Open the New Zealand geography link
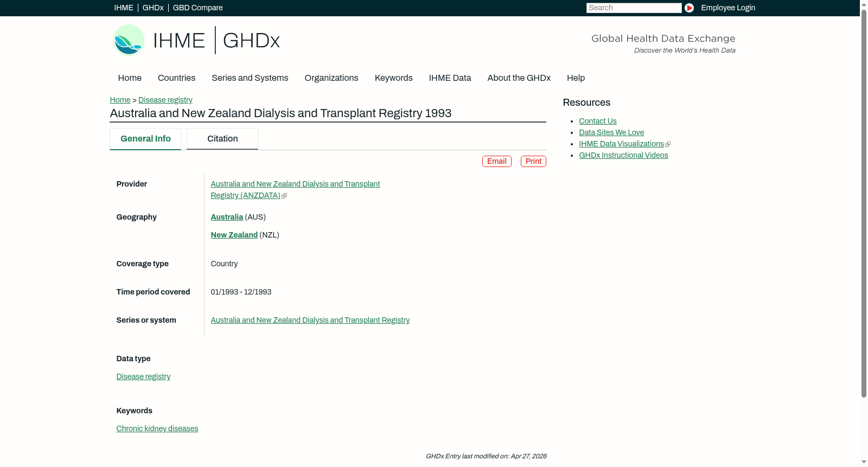This screenshot has width=868, height=467. tap(234, 235)
